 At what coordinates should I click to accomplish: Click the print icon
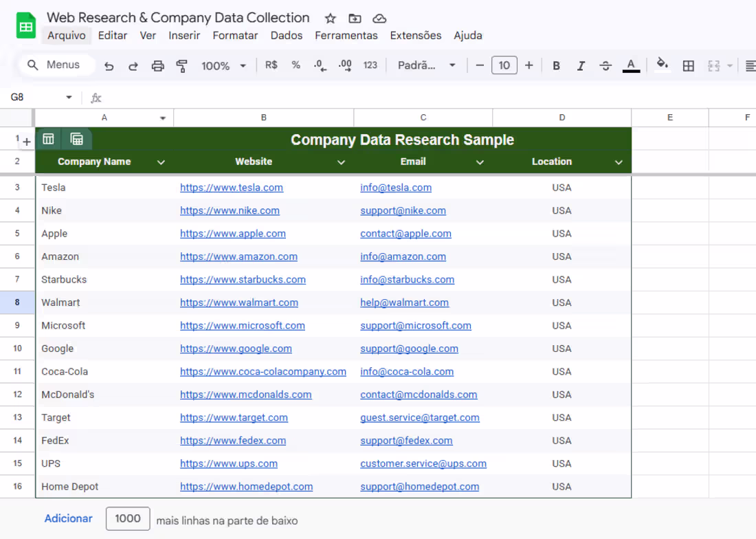(x=157, y=65)
